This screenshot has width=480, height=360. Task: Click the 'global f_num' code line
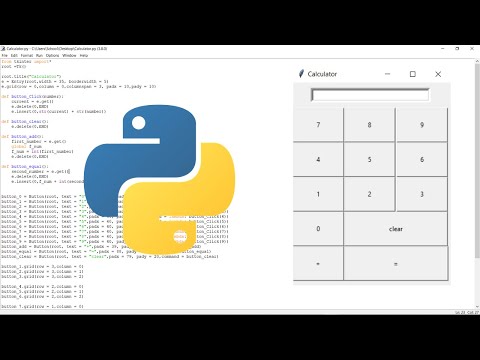tap(27, 146)
